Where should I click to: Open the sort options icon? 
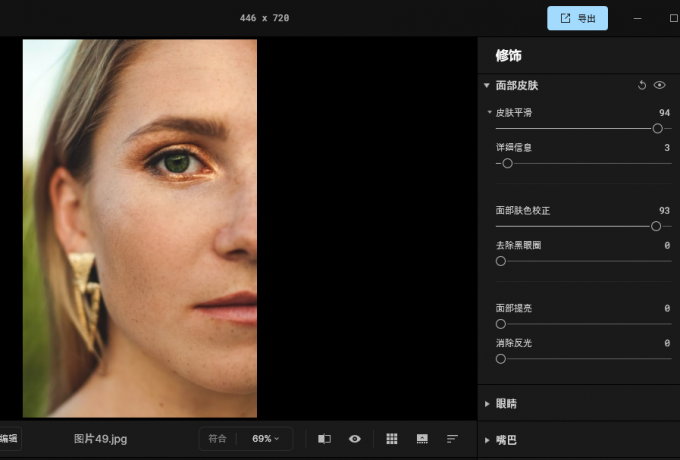(452, 439)
